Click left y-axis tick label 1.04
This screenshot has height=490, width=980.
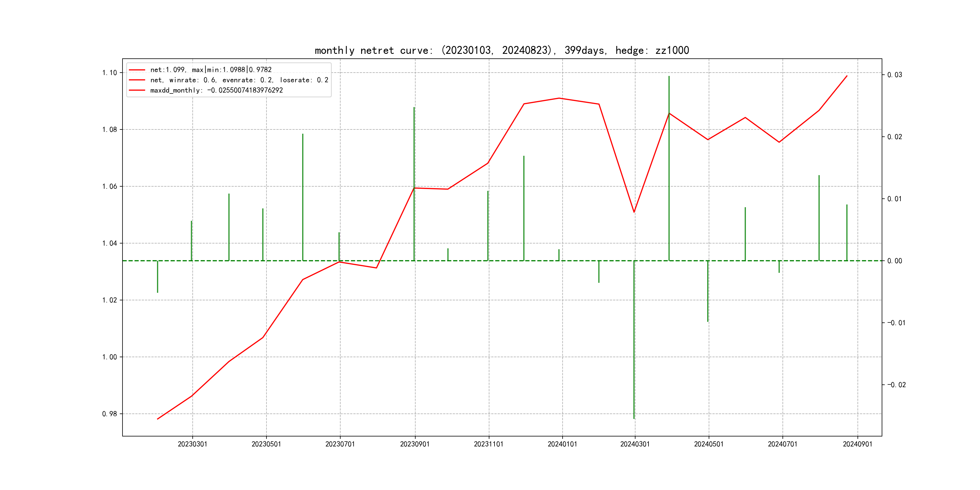coord(109,243)
